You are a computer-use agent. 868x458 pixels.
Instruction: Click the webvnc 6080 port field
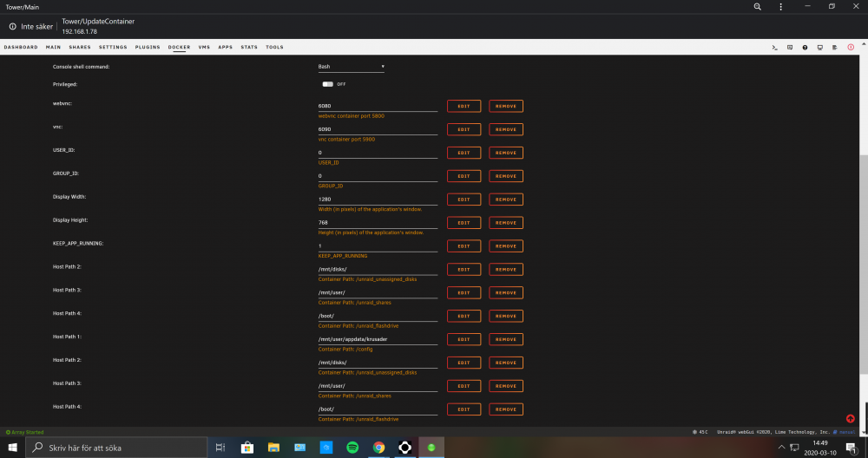coord(378,106)
